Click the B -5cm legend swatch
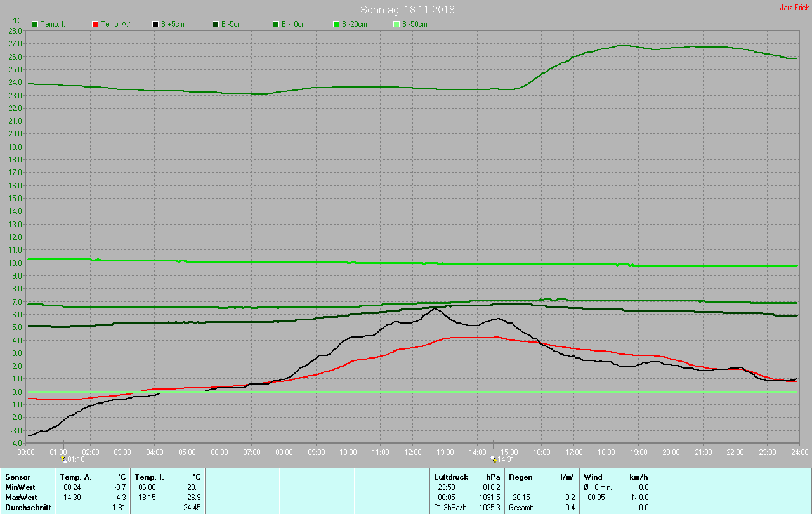 coord(216,24)
